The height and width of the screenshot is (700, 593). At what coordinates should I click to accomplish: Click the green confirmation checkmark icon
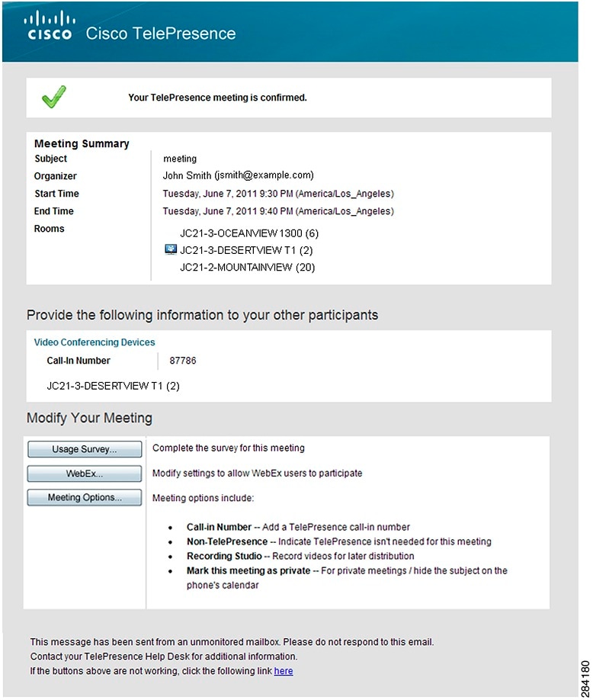(x=53, y=97)
